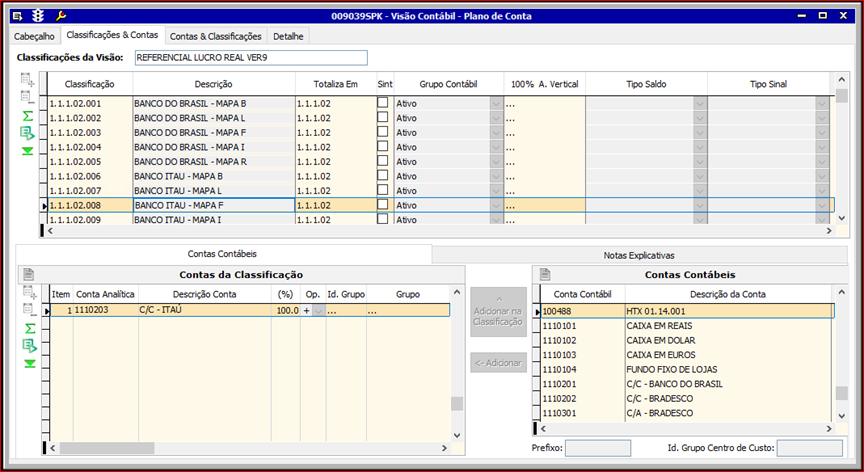Tick Sint checkbox on row 1.1.1.02.004
The height and width of the screenshot is (472, 864).
coord(383,147)
